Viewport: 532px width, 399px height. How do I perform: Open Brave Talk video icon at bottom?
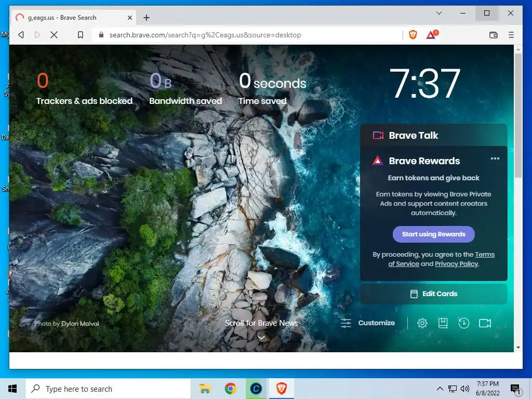(485, 323)
